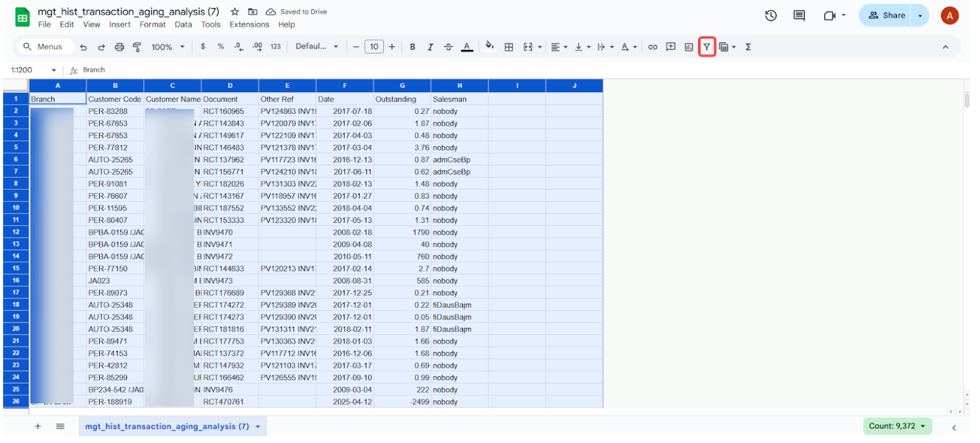The image size is (980, 443).
Task: Search Menus box in toolbar
Action: coord(43,47)
